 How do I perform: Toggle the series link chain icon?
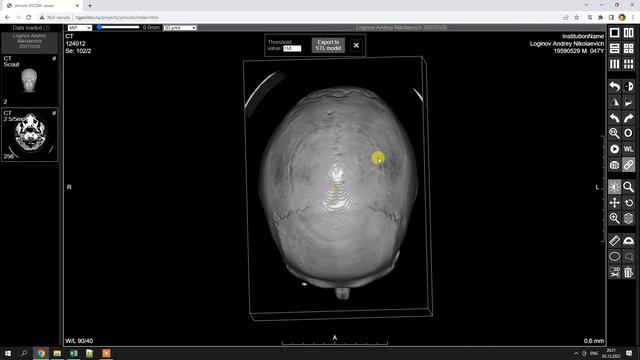tap(629, 165)
